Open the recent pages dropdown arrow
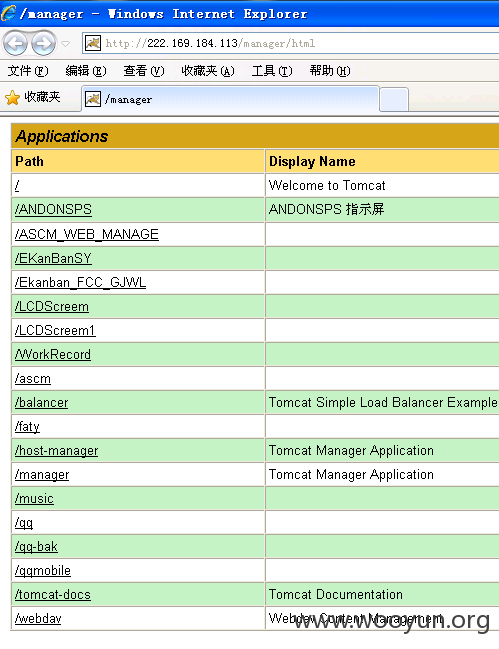Image resolution: width=499 pixels, height=649 pixels. [65, 43]
